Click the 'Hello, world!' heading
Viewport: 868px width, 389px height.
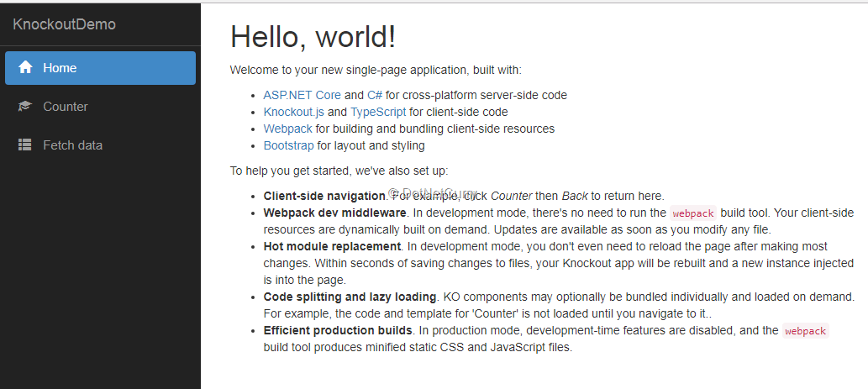313,36
